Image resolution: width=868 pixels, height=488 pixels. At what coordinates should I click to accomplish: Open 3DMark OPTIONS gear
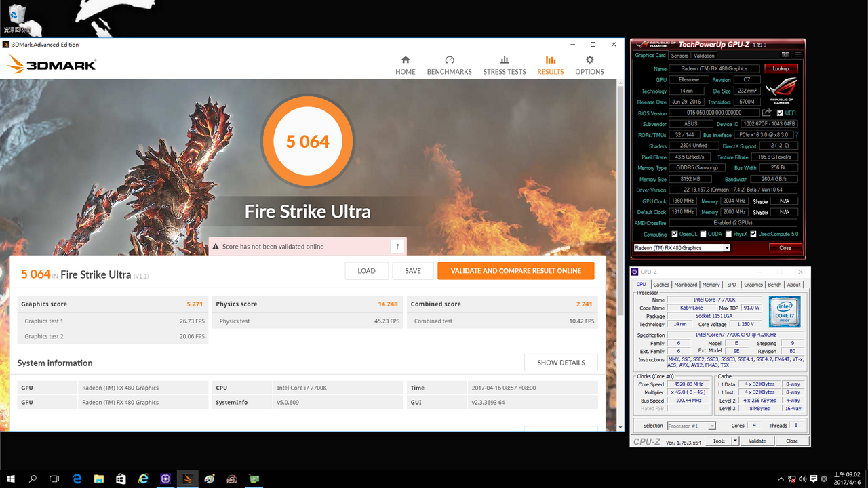(589, 65)
